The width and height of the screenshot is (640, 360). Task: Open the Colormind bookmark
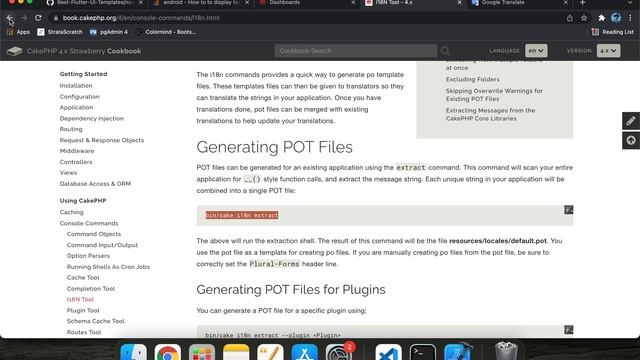[166, 32]
